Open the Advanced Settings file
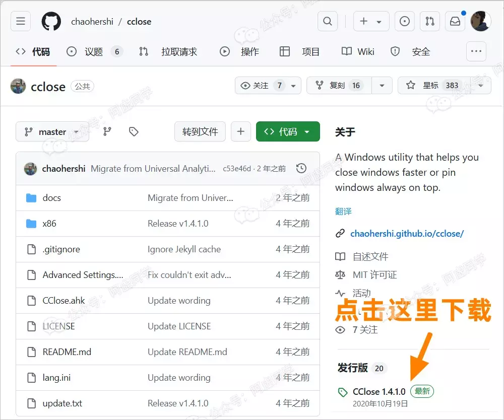 click(83, 275)
